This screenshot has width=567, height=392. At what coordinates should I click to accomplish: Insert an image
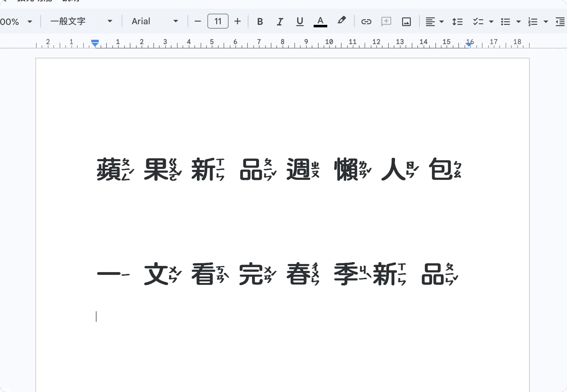click(x=406, y=21)
